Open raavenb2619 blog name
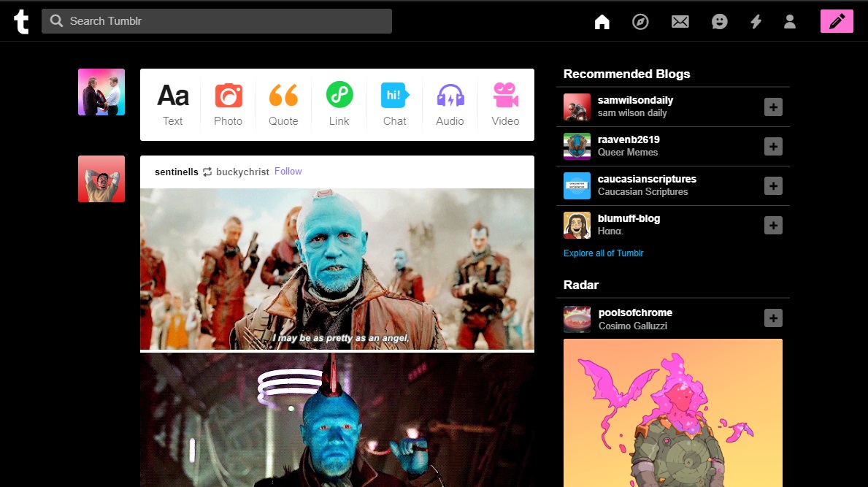 [x=629, y=139]
